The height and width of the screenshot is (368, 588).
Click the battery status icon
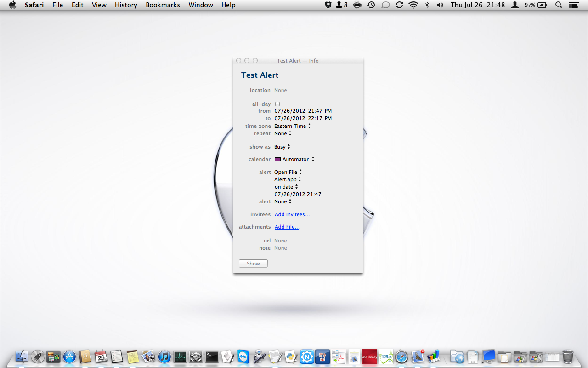point(542,5)
